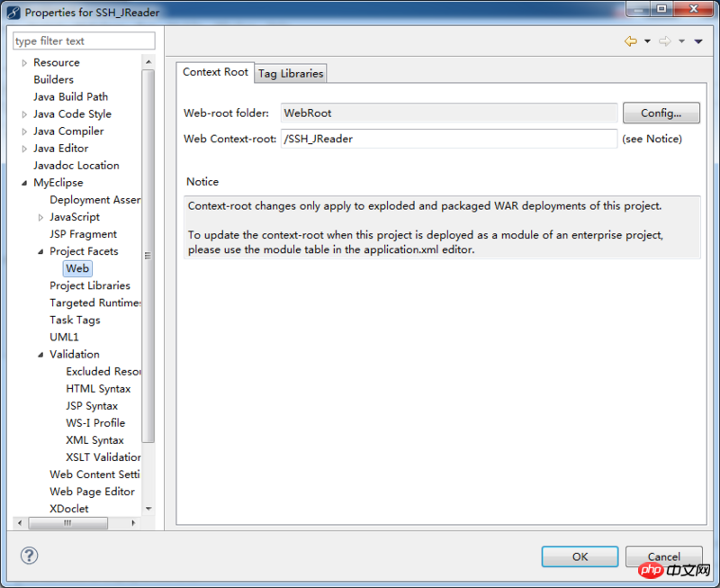Click the tree scroll up arrow
This screenshot has width=720, height=588.
click(148, 62)
